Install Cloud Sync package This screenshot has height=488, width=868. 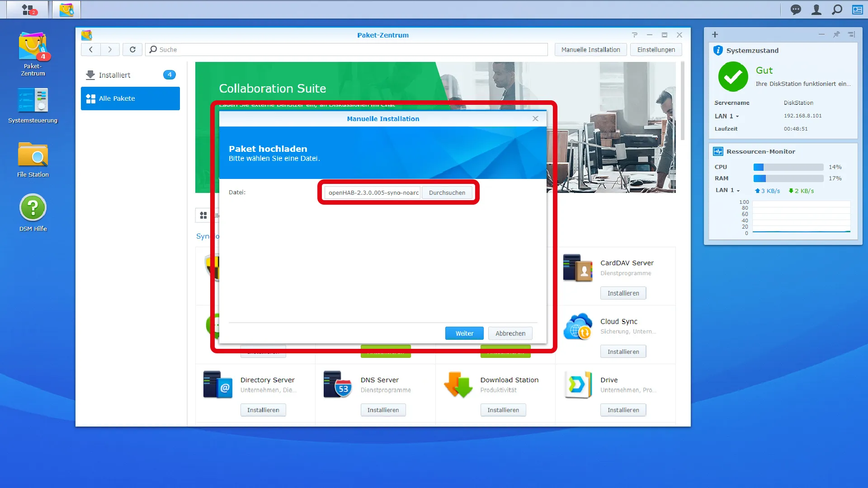pos(623,352)
